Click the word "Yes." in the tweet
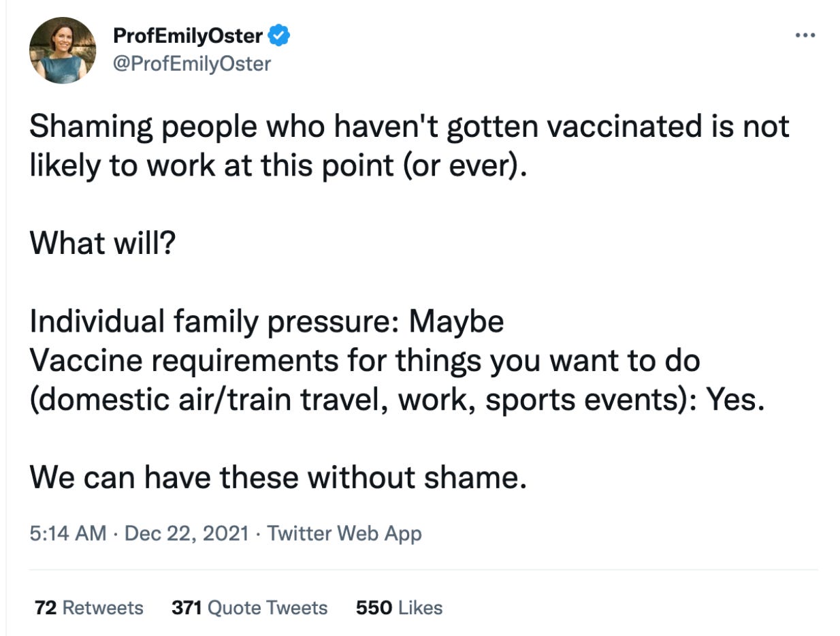 point(735,399)
